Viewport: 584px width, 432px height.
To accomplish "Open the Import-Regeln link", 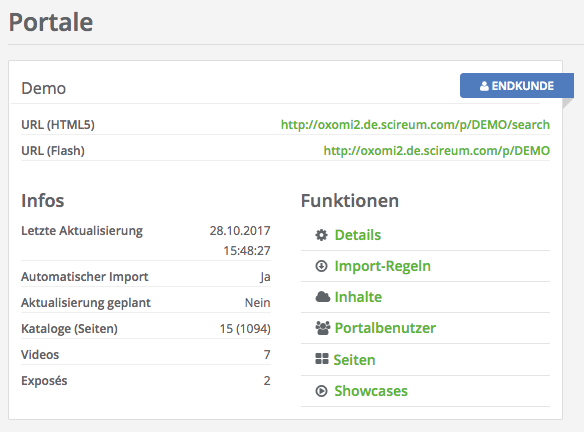I will pos(383,266).
